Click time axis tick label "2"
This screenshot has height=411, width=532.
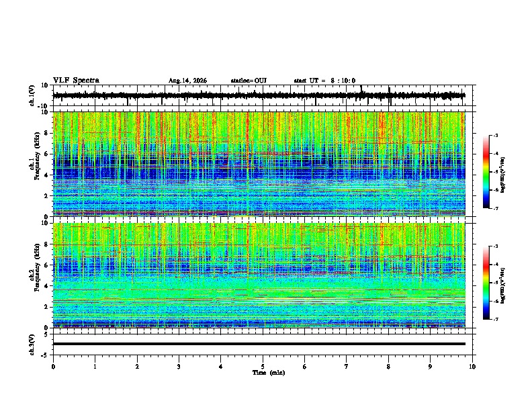137,367
